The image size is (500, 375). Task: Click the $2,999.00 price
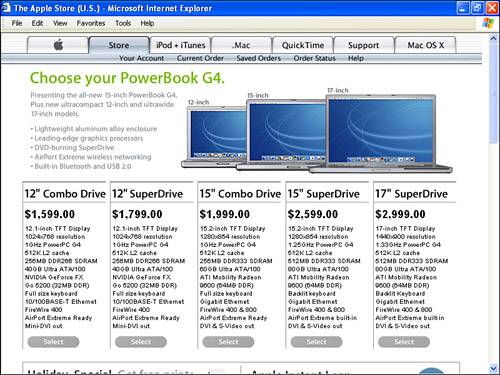pyautogui.click(x=400, y=214)
